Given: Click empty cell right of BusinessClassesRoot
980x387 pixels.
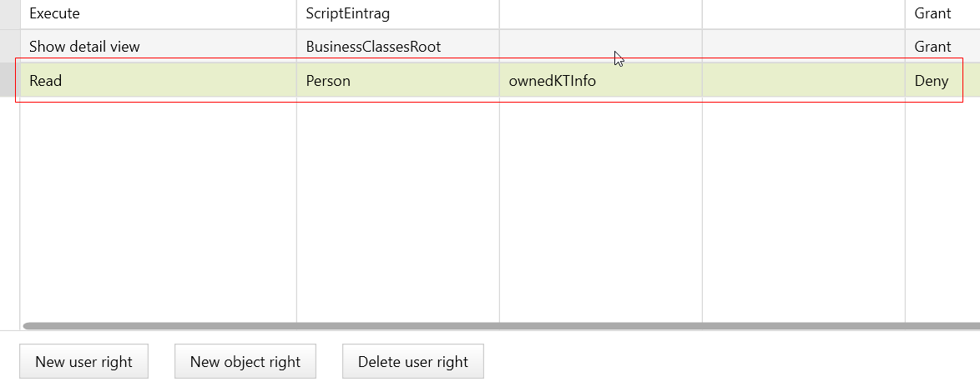Looking at the screenshot, I should (600, 47).
